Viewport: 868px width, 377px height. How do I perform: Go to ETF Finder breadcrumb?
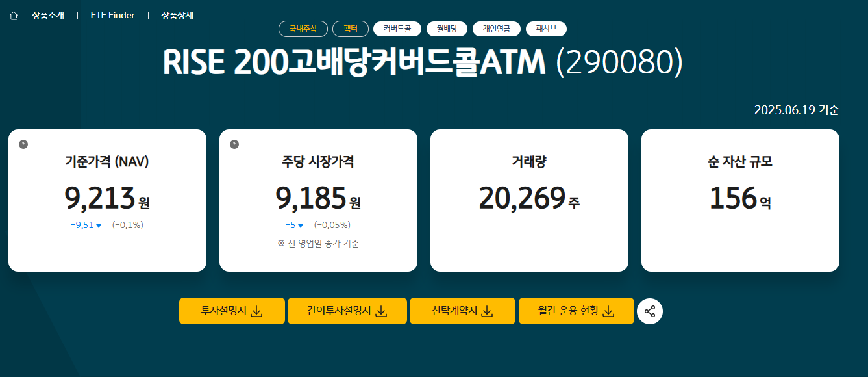[113, 16]
